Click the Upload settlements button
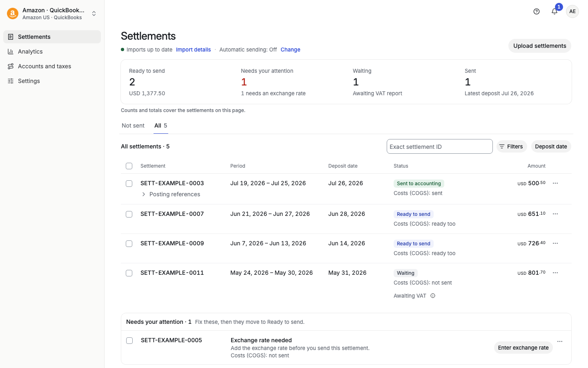 pos(539,46)
